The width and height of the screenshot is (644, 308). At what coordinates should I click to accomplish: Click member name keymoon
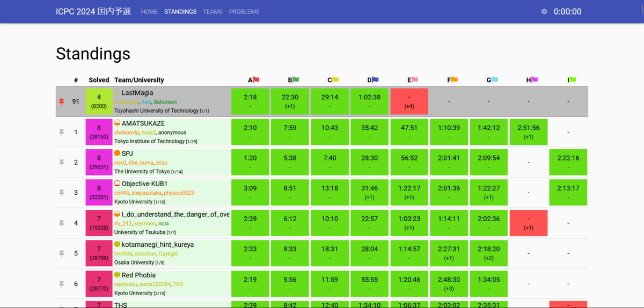tap(145, 224)
